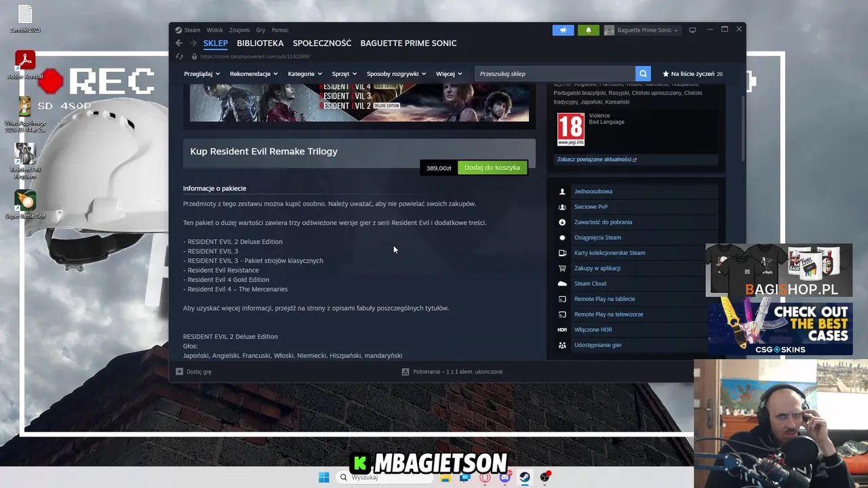Click the taskbar Wyszukaj search box
This screenshot has width=868, height=488.
click(384, 477)
